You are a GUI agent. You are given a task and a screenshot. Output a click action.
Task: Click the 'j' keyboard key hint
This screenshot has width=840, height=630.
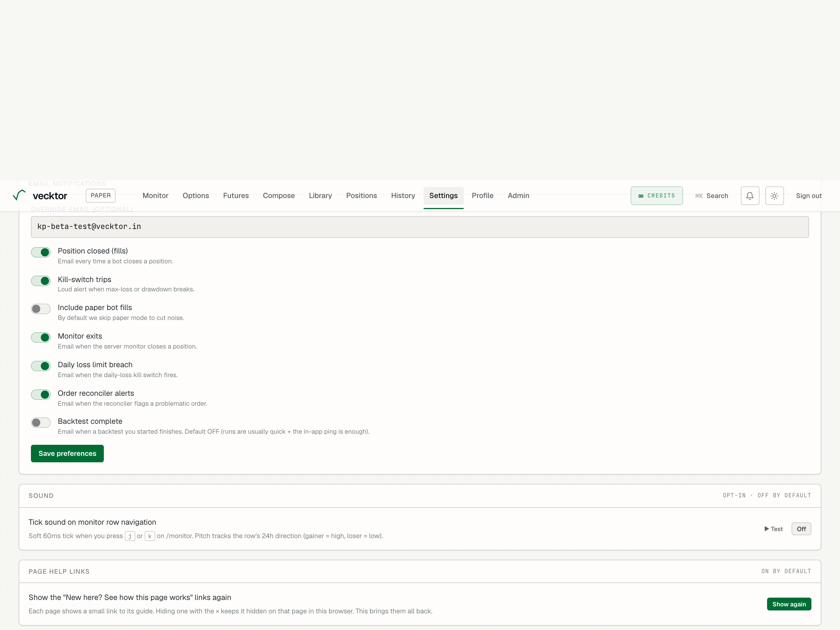pos(130,536)
